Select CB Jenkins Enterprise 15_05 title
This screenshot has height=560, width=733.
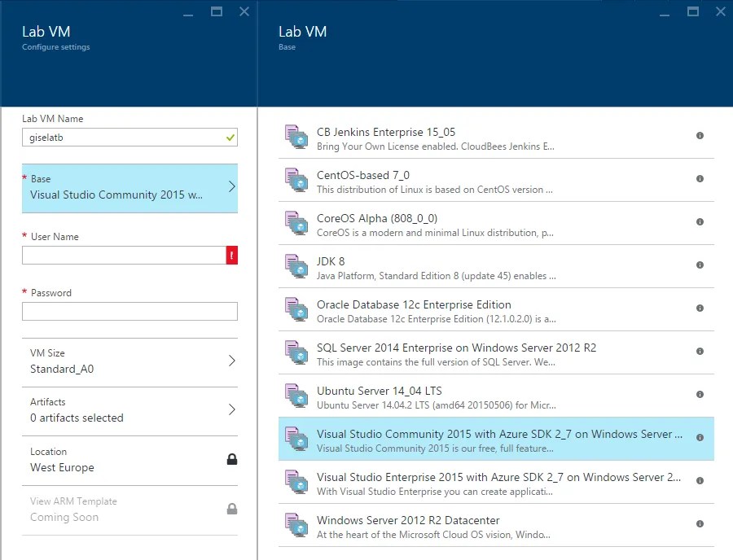[x=386, y=132]
